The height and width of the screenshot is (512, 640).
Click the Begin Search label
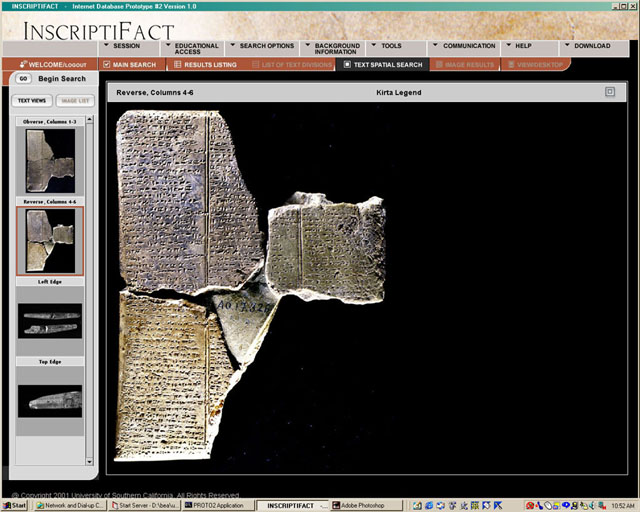(x=62, y=79)
